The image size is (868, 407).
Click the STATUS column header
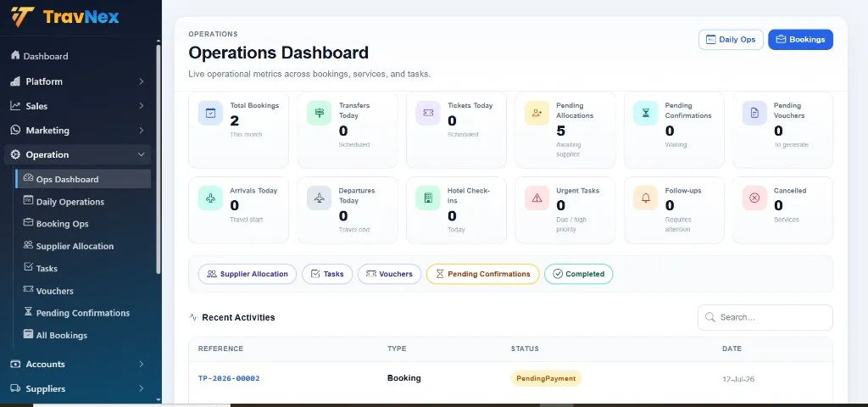tap(525, 348)
